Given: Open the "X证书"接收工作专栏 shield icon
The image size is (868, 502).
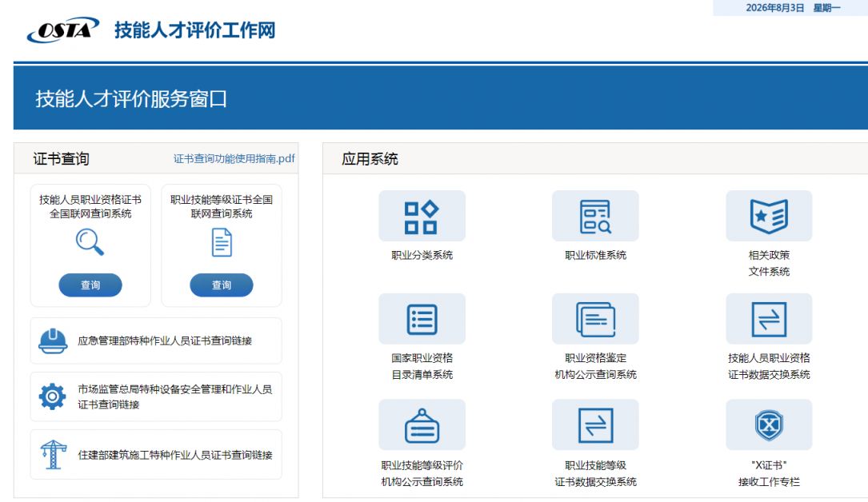Looking at the screenshot, I should pyautogui.click(x=769, y=425).
